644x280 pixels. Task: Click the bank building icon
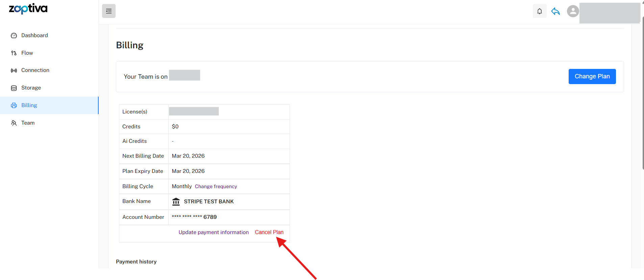click(x=176, y=202)
